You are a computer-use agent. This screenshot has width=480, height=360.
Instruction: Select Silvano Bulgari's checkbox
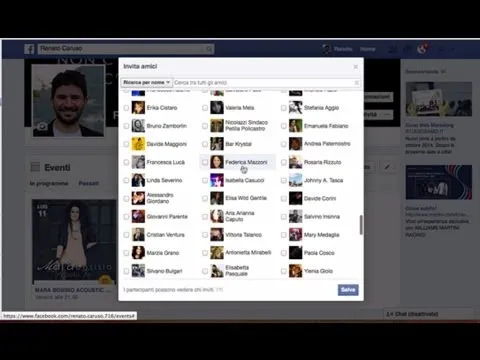click(126, 271)
